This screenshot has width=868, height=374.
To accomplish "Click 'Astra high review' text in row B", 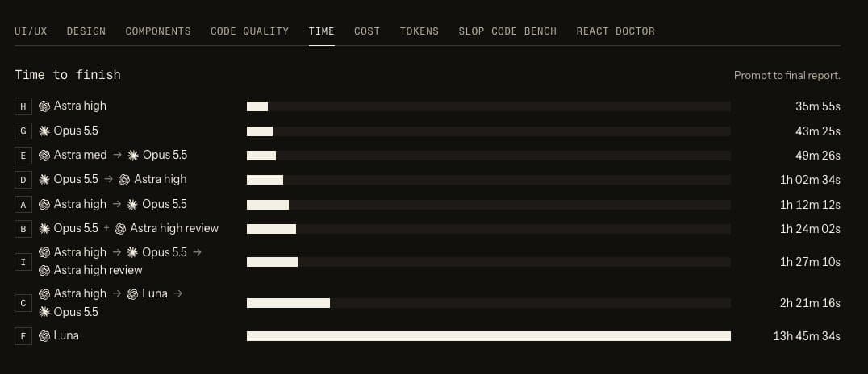I will tap(174, 228).
